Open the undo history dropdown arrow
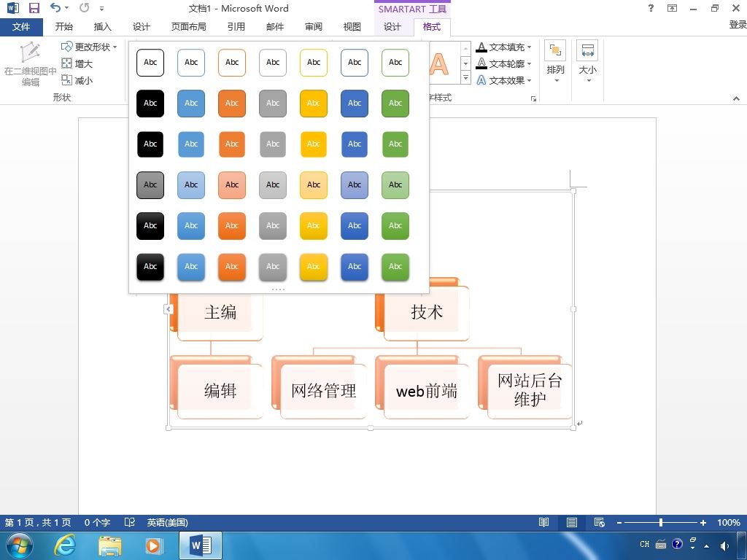 pyautogui.click(x=66, y=7)
